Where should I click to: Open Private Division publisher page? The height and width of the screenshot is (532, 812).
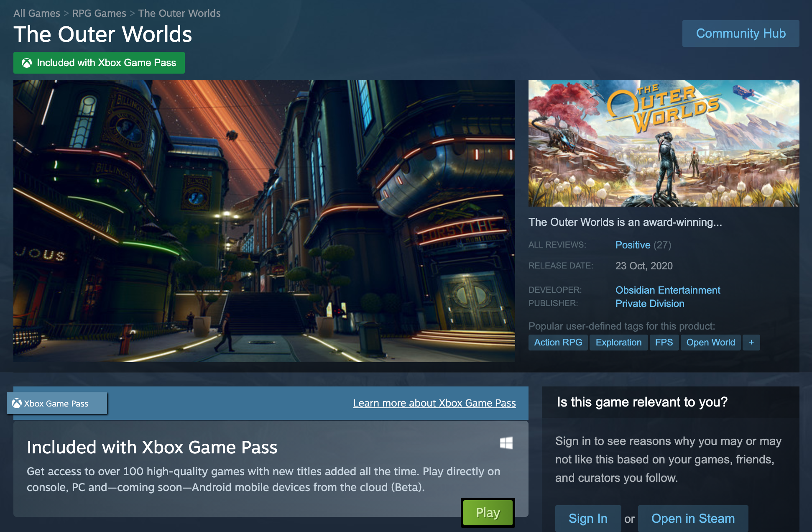coord(650,304)
